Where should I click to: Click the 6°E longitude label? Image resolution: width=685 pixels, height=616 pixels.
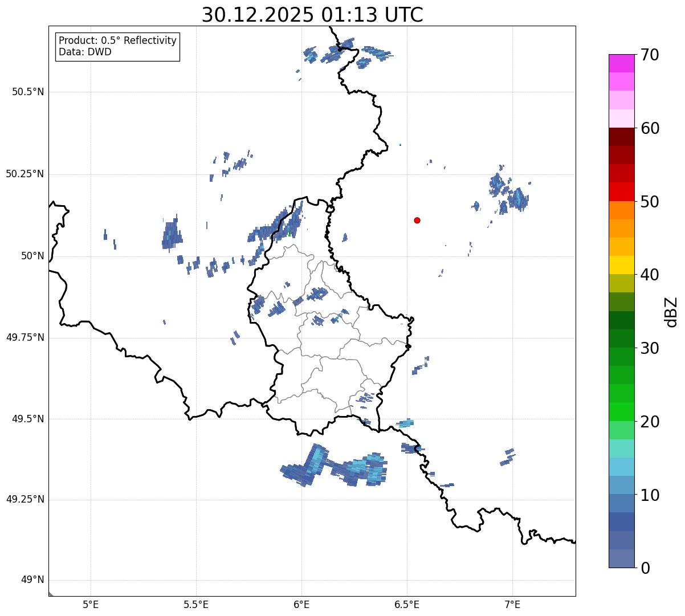click(x=301, y=604)
